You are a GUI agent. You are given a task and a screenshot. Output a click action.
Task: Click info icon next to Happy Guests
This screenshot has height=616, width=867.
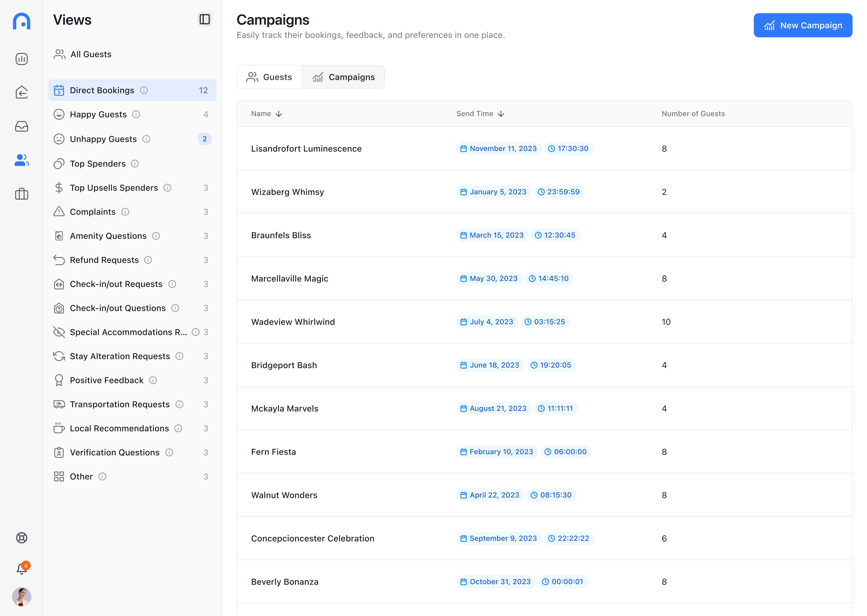pyautogui.click(x=136, y=115)
